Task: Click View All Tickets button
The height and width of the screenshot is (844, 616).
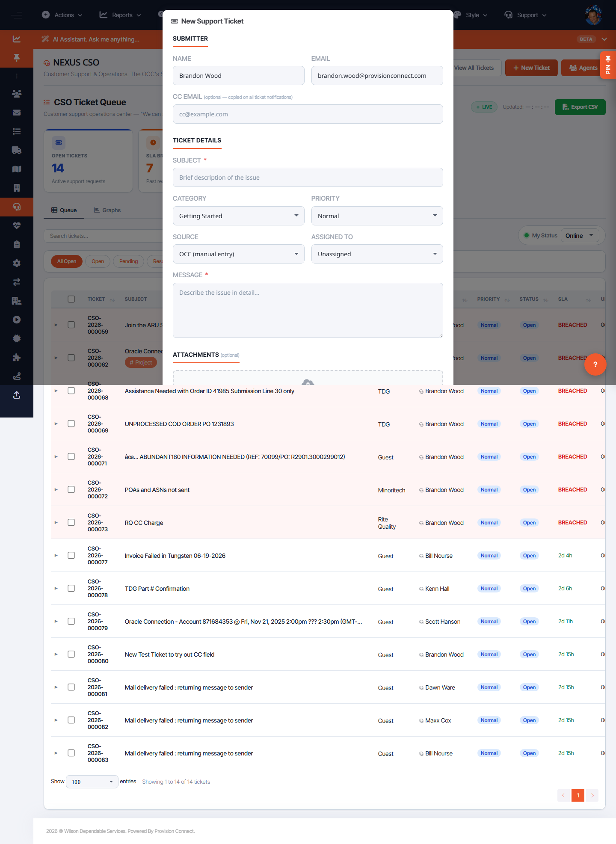Action: tap(475, 68)
